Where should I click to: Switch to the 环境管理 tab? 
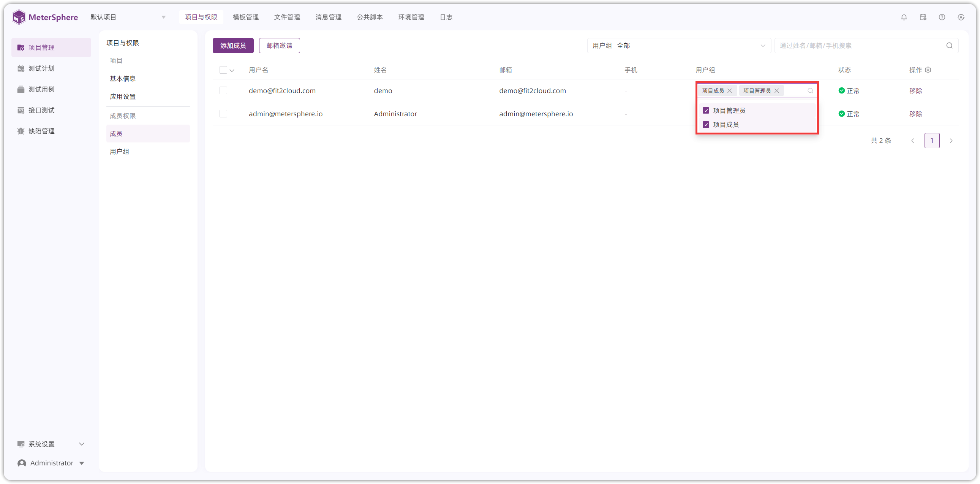coord(411,17)
